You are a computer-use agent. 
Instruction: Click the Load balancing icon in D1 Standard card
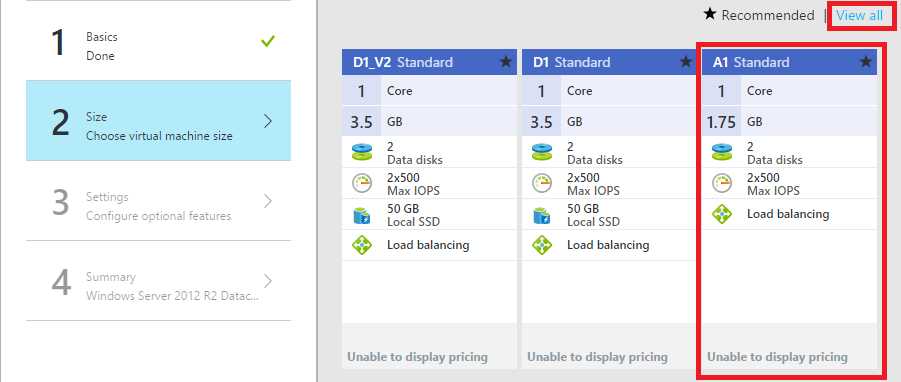(542, 245)
